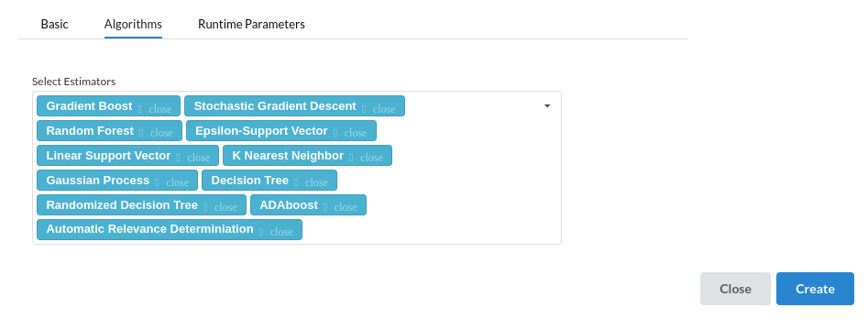Select the Algorithms tab

tap(133, 25)
